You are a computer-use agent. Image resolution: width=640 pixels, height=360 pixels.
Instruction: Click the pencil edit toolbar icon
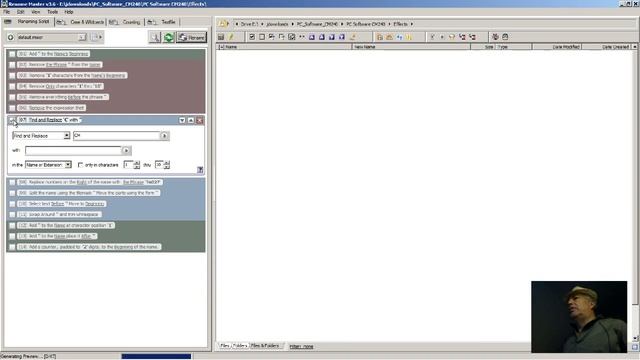point(231,37)
